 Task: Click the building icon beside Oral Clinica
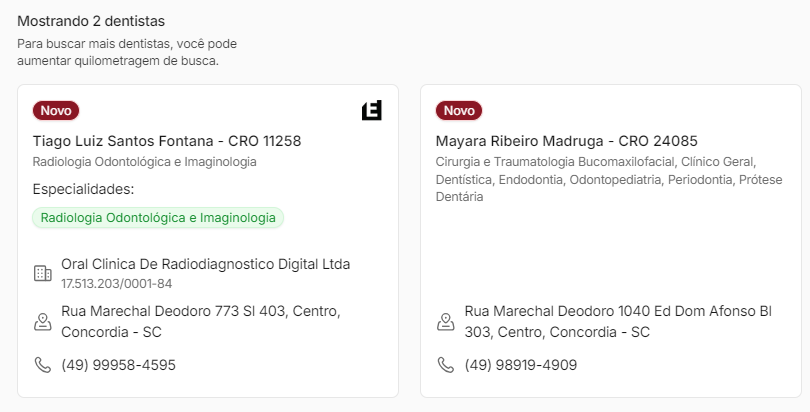pos(42,273)
